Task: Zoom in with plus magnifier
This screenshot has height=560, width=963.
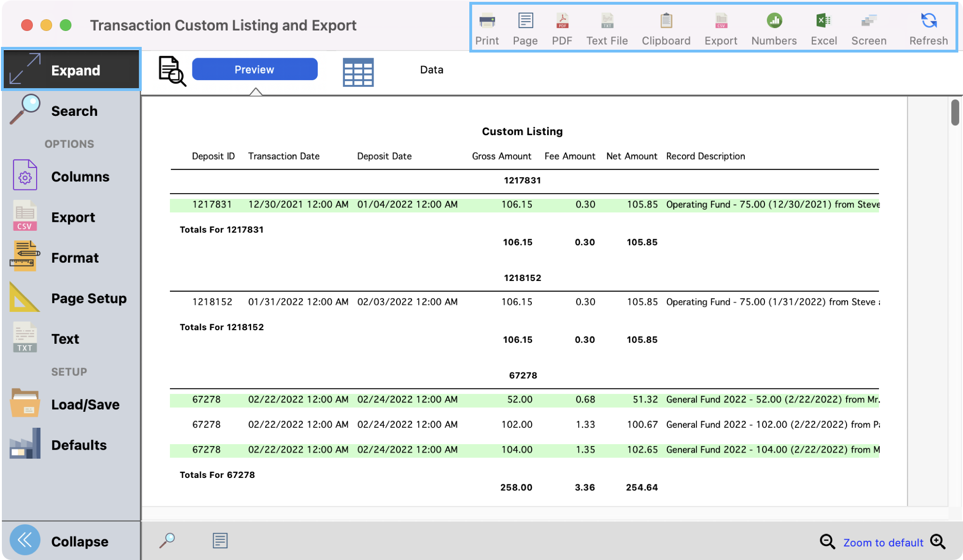Action: 938,542
